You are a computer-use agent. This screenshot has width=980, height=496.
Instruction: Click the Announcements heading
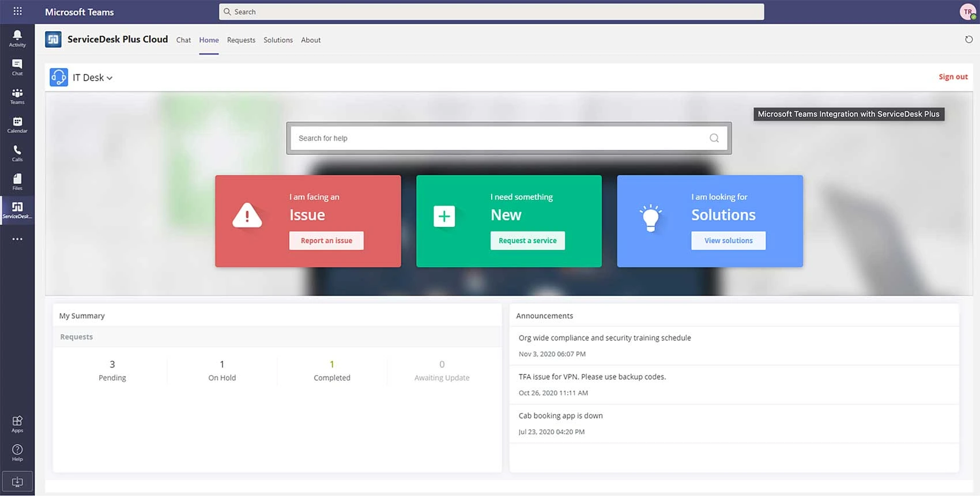coord(544,316)
